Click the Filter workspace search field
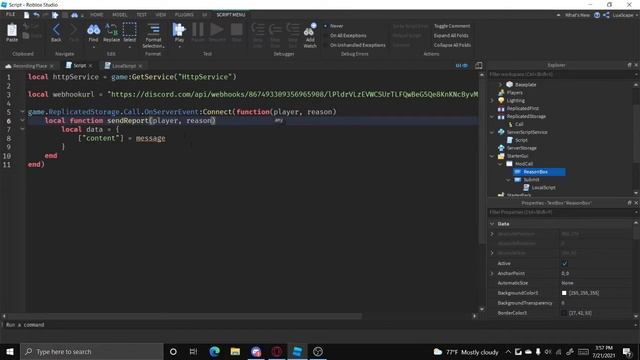Screen dimensions: 640x360 561,74
